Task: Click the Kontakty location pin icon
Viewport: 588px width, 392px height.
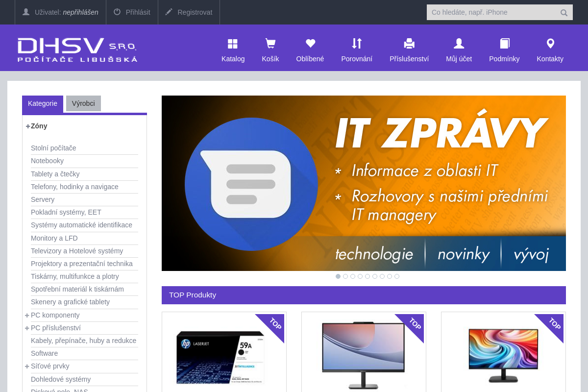Action: tap(550, 44)
